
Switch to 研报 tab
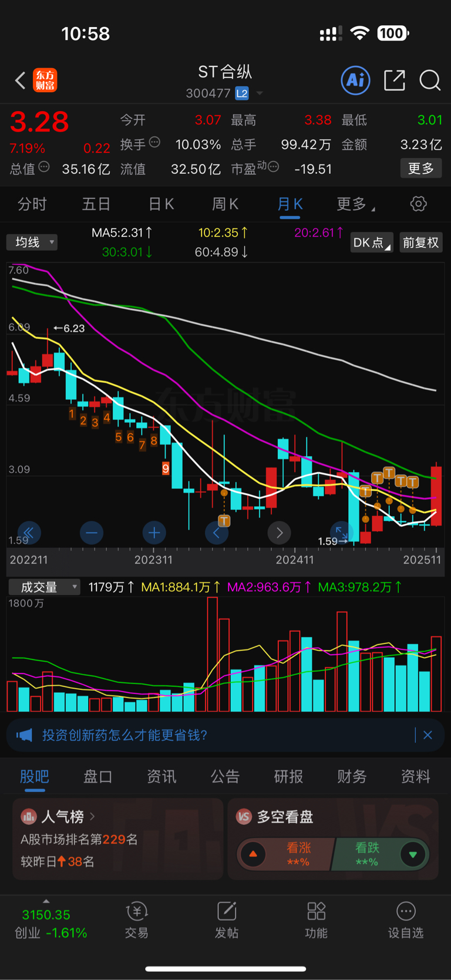[288, 776]
